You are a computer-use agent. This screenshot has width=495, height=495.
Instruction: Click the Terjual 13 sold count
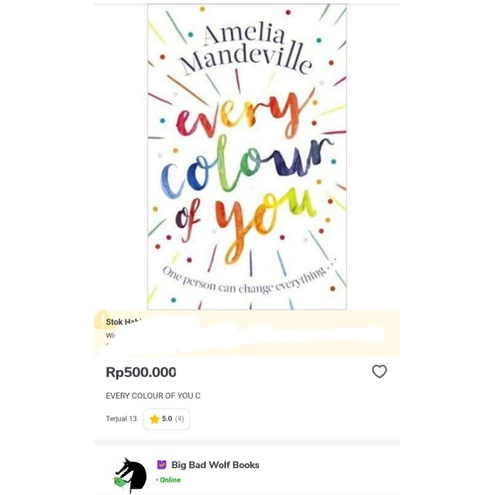point(121,419)
